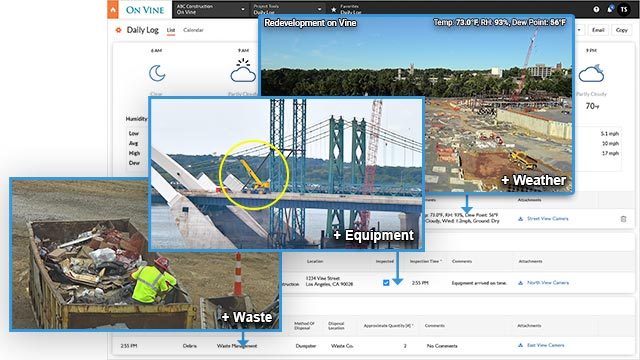Open the Street View Camera attachment link
Screen dimensions: 640x360
tap(547, 219)
